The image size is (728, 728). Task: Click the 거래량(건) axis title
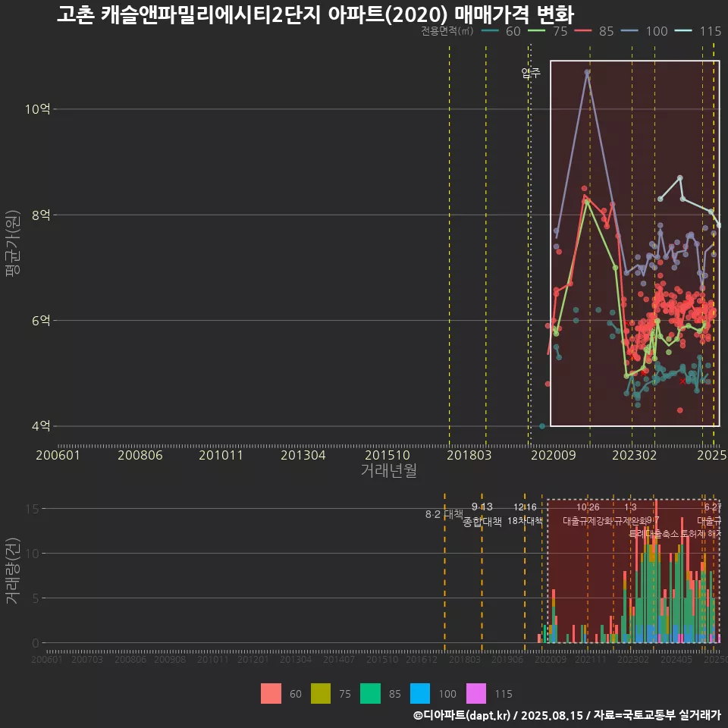pyautogui.click(x=13, y=571)
